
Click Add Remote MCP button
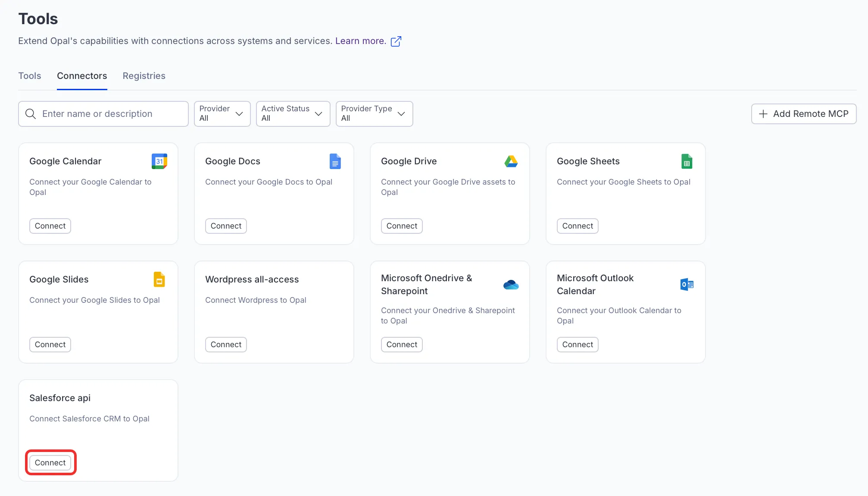point(804,114)
